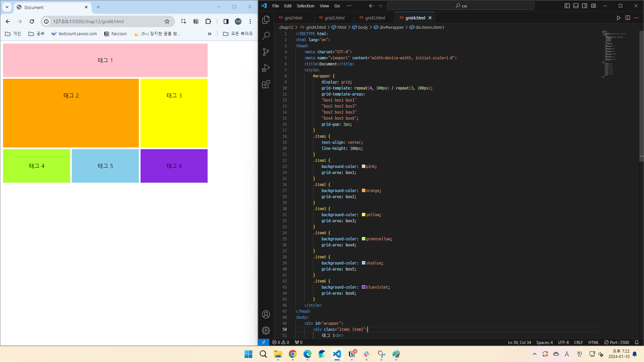Show more bookmarks chevron in Chrome
The image size is (644, 362).
click(210, 34)
